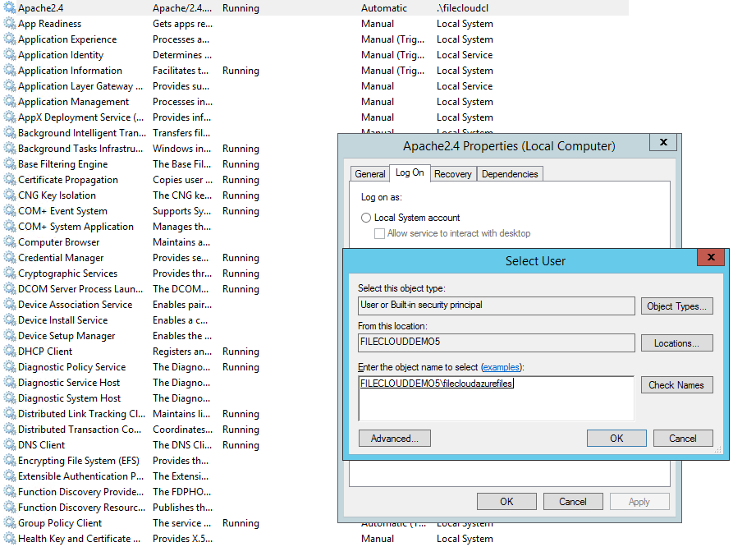Select the Computer Browser service icon
Screen dimensions: 756x547
click(x=9, y=242)
